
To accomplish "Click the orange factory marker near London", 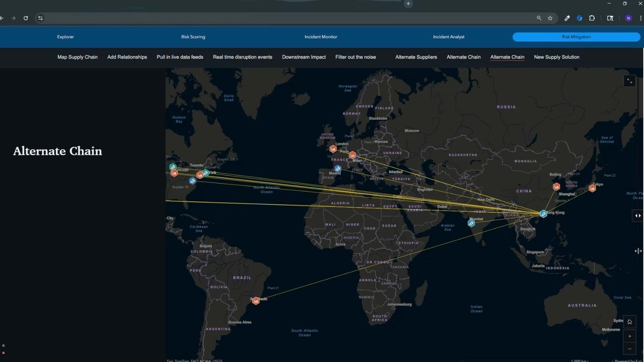I will (333, 148).
